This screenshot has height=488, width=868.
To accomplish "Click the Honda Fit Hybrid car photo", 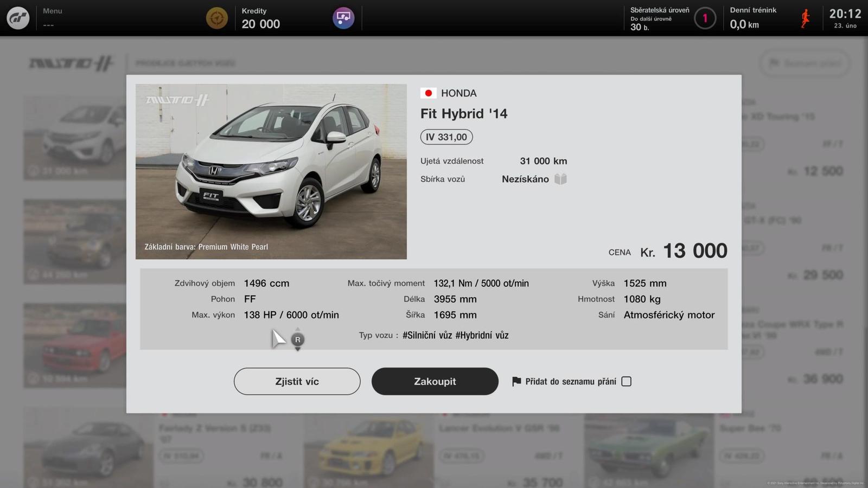I will click(x=271, y=171).
